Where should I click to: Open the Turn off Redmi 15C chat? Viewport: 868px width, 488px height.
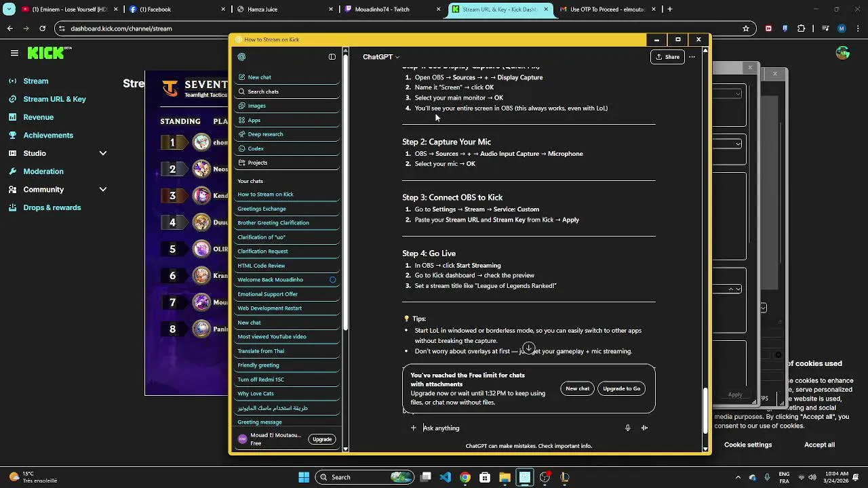tap(288, 380)
